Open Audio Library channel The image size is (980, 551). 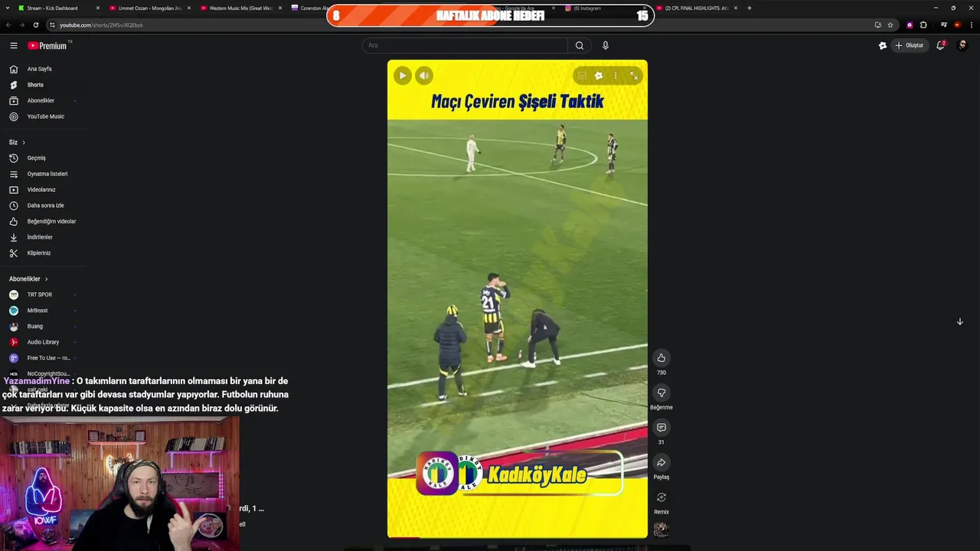pos(42,342)
